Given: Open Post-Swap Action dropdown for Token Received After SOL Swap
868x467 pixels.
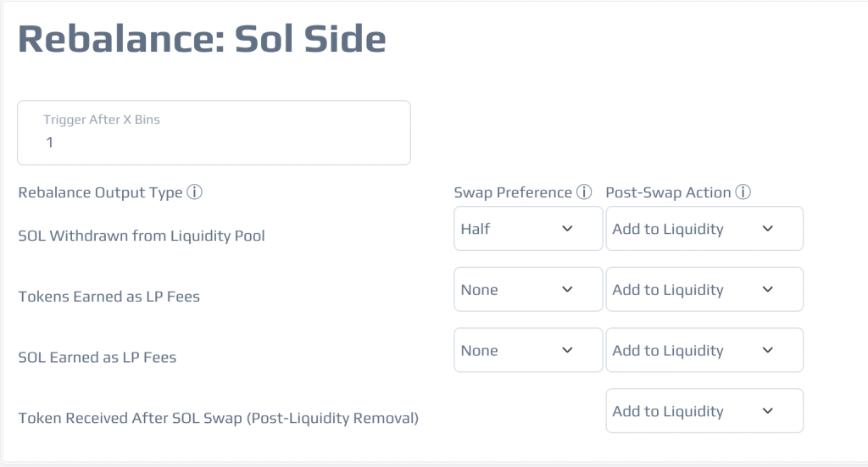Looking at the screenshot, I should [x=704, y=411].
